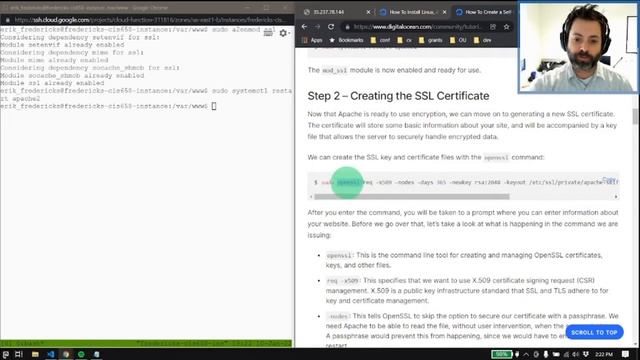The width and height of the screenshot is (640, 360).
Task: Open the cv bookmark folder
Action: [405, 40]
